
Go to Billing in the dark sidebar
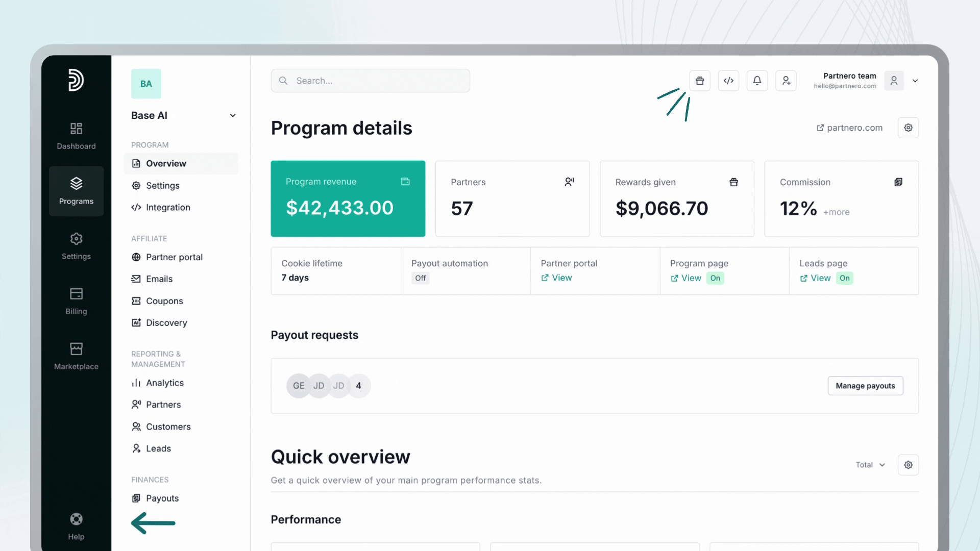76,300
